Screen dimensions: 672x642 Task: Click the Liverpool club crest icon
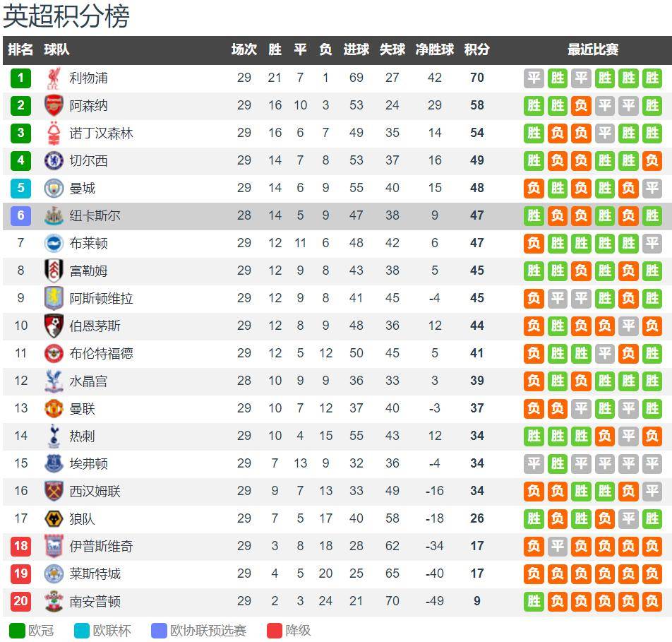[x=54, y=78]
